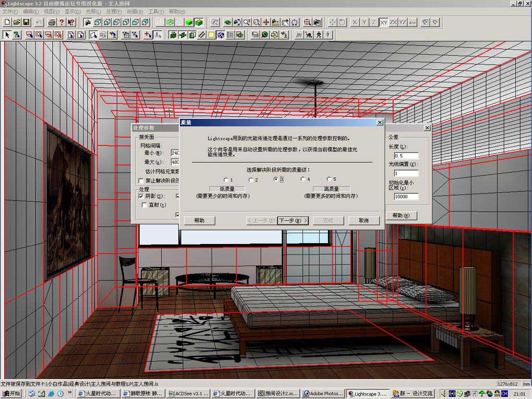Click the 开始 Start button on taskbar

tap(11, 394)
